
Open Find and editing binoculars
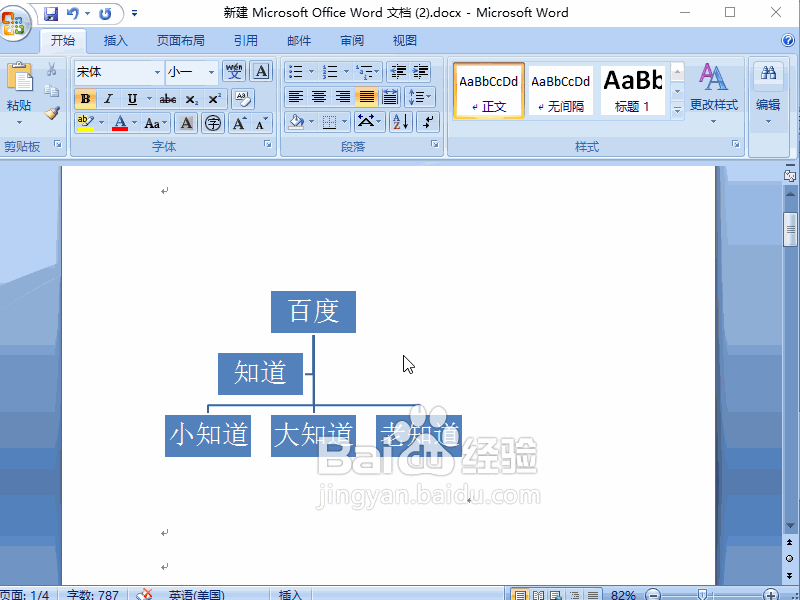tap(768, 73)
